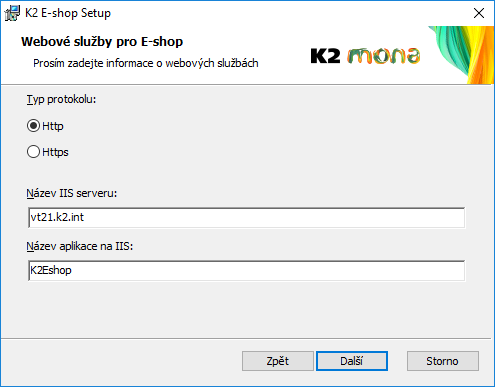Screen dimensions: 495x387
Task: Click the Prosím zadejte informace subtitle
Action: click(146, 63)
